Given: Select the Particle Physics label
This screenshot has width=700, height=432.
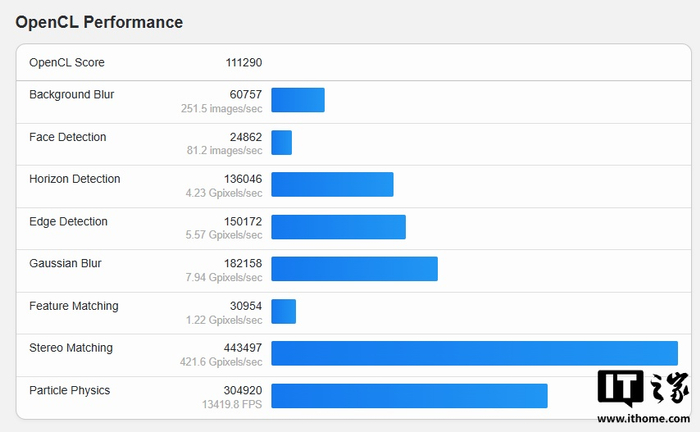Looking at the screenshot, I should (70, 390).
